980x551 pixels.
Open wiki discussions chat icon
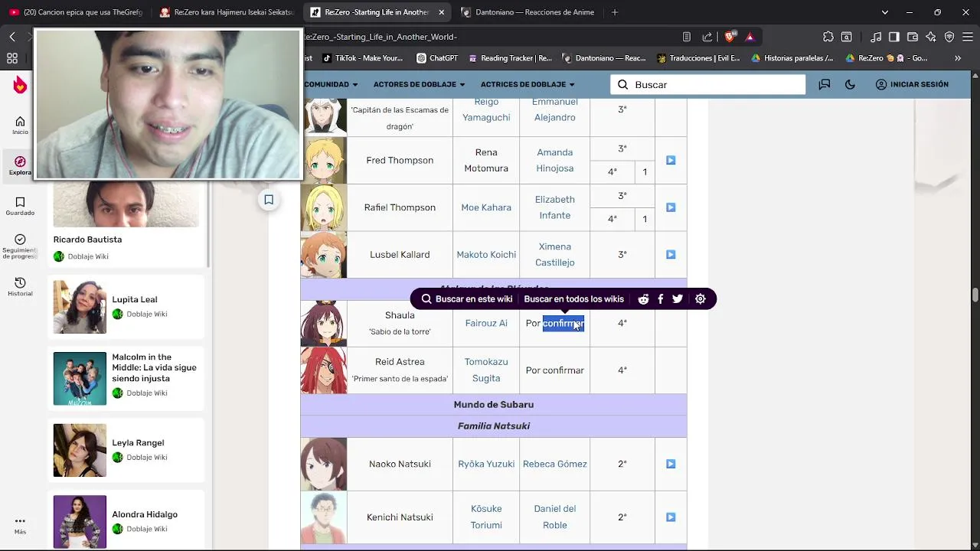click(825, 84)
